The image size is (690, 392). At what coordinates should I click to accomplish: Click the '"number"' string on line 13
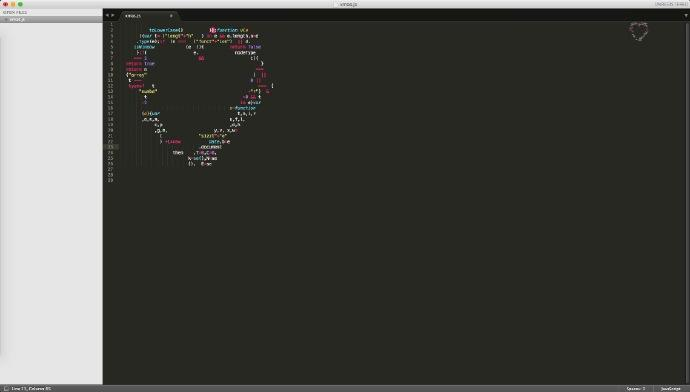click(148, 91)
